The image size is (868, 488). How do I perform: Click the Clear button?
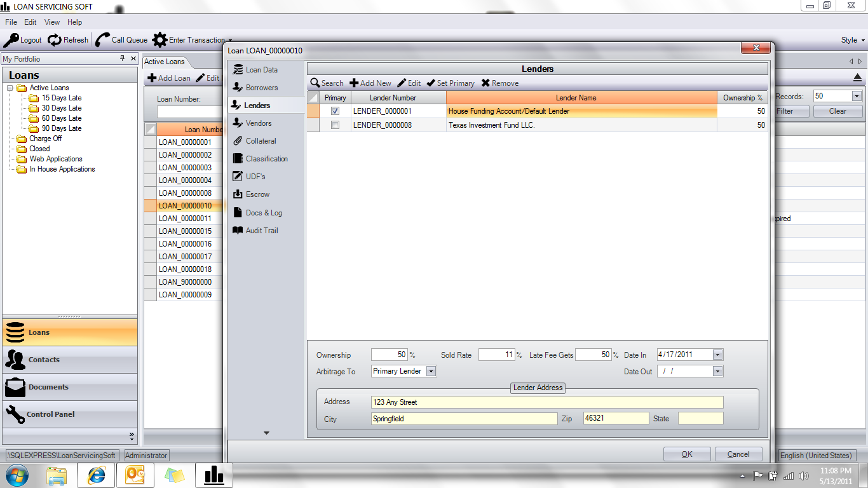(x=837, y=111)
